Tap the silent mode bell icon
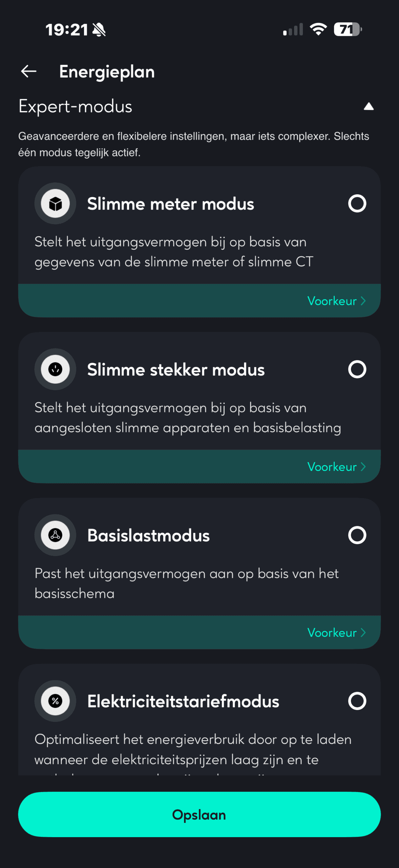 (99, 30)
